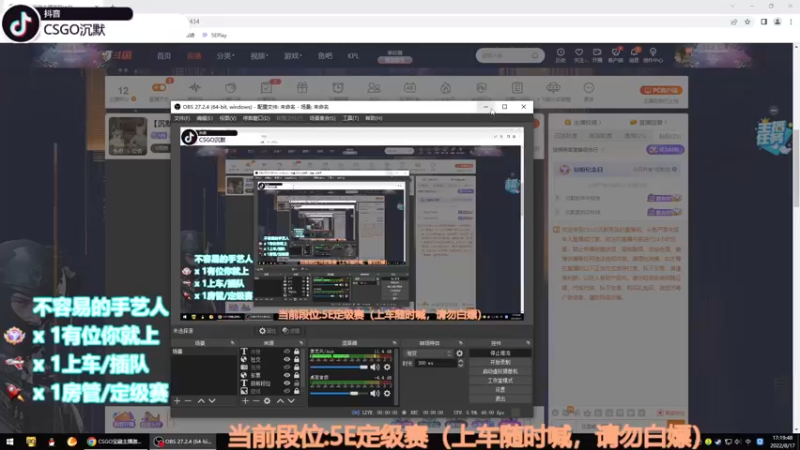Open scene transition properties gear

pyautogui.click(x=459, y=353)
